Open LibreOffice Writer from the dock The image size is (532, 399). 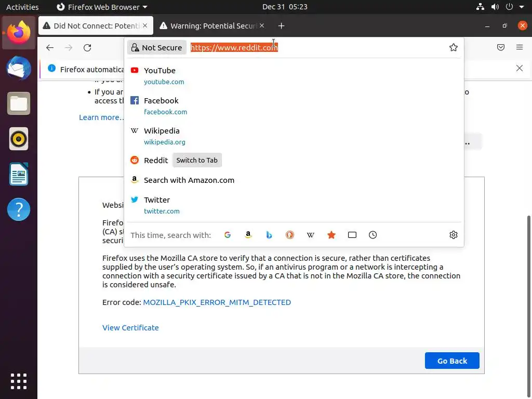point(19,174)
